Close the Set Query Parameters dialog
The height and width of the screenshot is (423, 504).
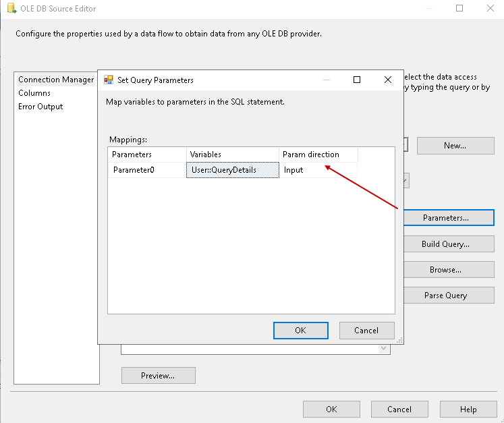388,80
